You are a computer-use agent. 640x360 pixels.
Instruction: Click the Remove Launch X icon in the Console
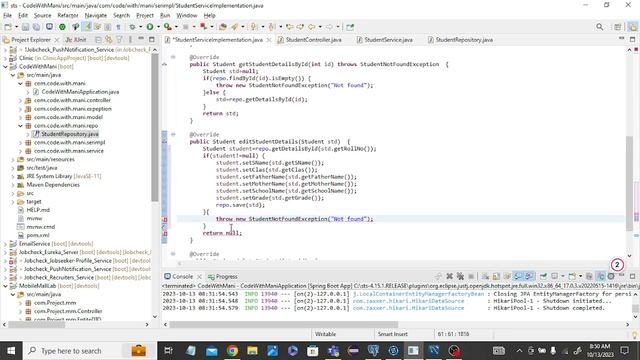click(x=449, y=276)
